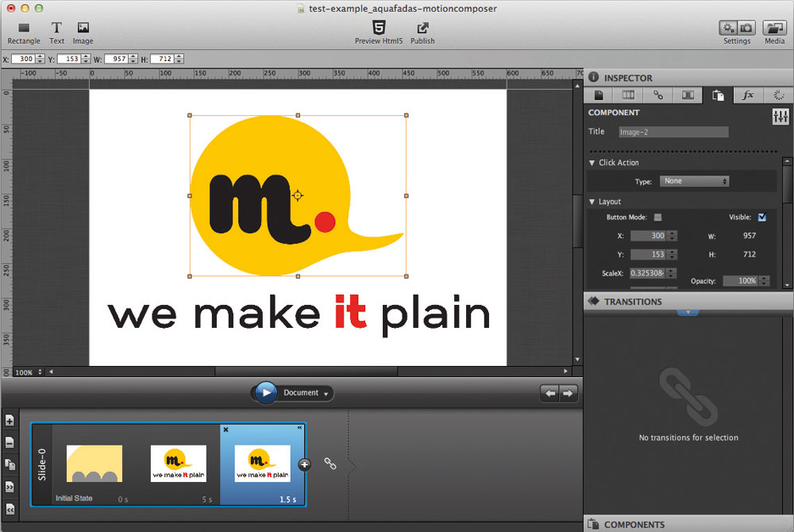The height and width of the screenshot is (532, 794).
Task: Click the Title field Image-2
Action: pyautogui.click(x=673, y=132)
